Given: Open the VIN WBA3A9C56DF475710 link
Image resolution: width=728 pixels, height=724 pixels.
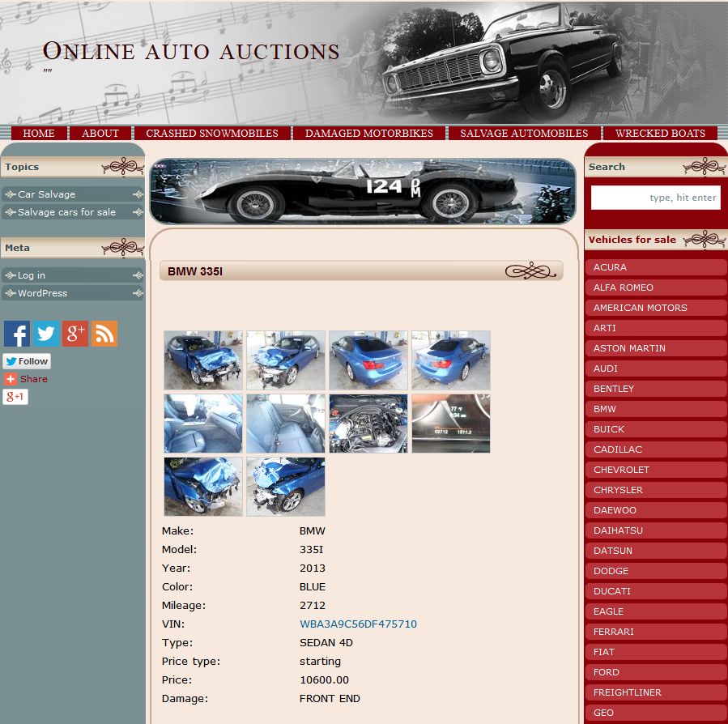Looking at the screenshot, I should tap(358, 624).
